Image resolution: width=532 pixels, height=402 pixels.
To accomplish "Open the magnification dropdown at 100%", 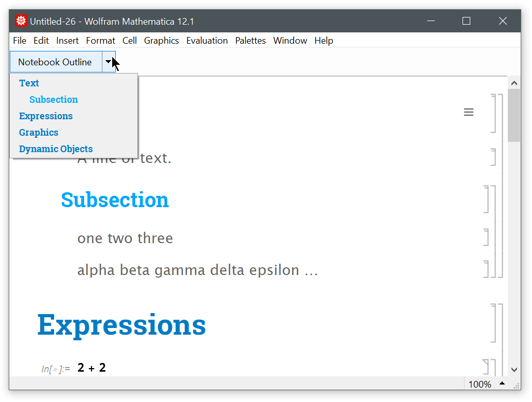I will click(502, 384).
